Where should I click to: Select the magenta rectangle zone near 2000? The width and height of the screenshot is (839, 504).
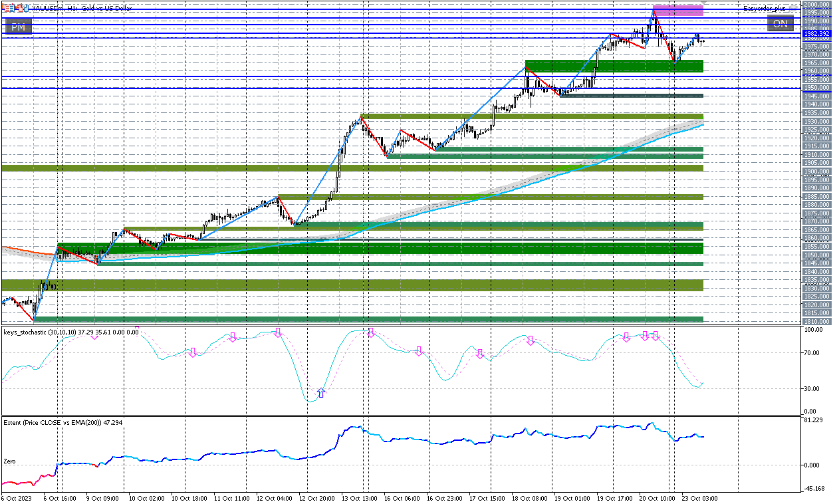pos(678,10)
